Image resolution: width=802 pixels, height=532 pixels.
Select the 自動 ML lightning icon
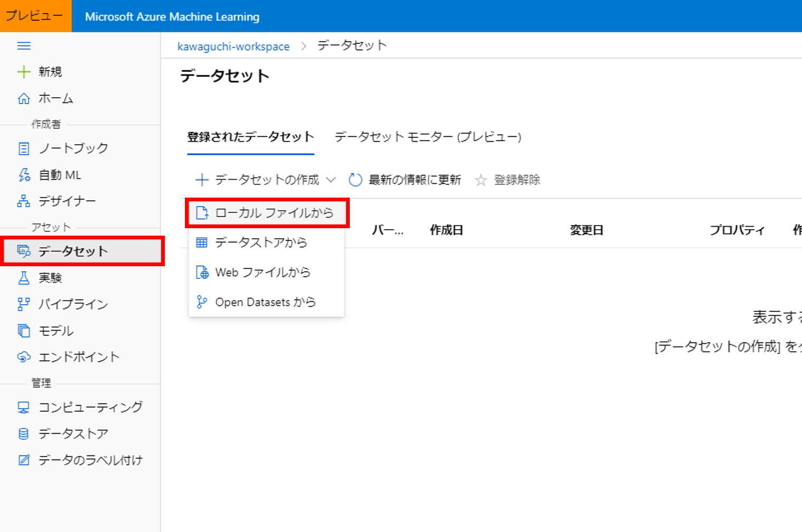tap(24, 175)
